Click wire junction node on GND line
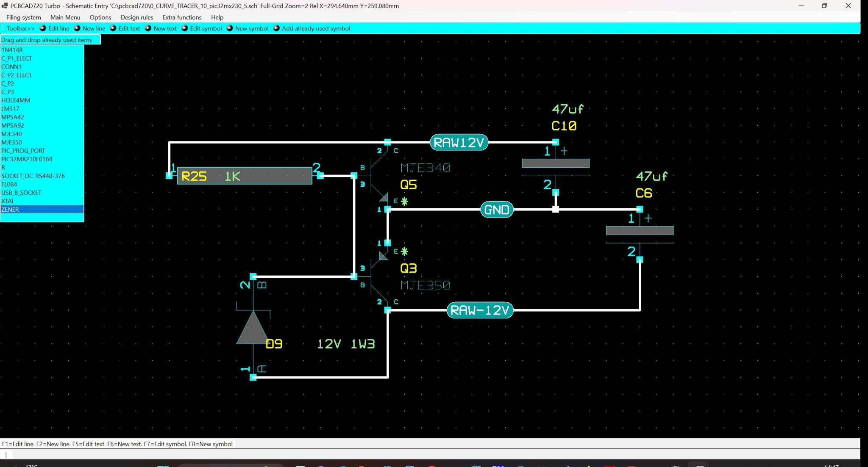The width and height of the screenshot is (868, 467). coord(556,210)
